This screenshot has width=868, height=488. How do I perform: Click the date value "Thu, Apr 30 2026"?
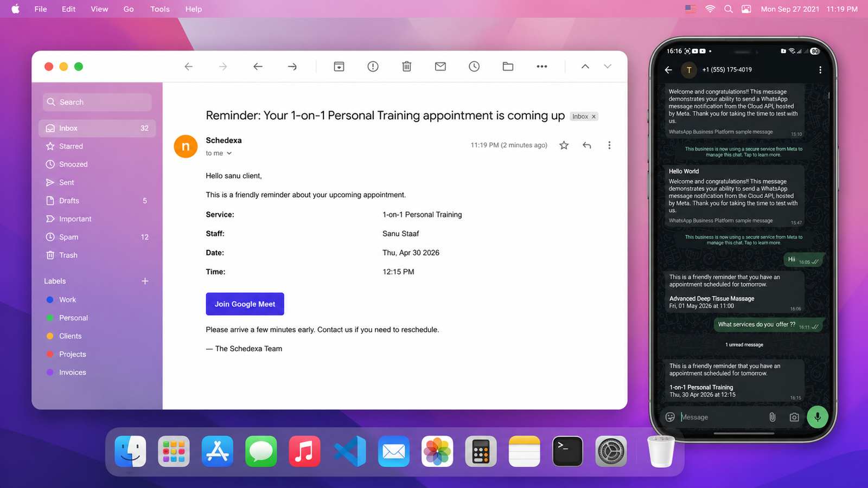click(x=411, y=253)
